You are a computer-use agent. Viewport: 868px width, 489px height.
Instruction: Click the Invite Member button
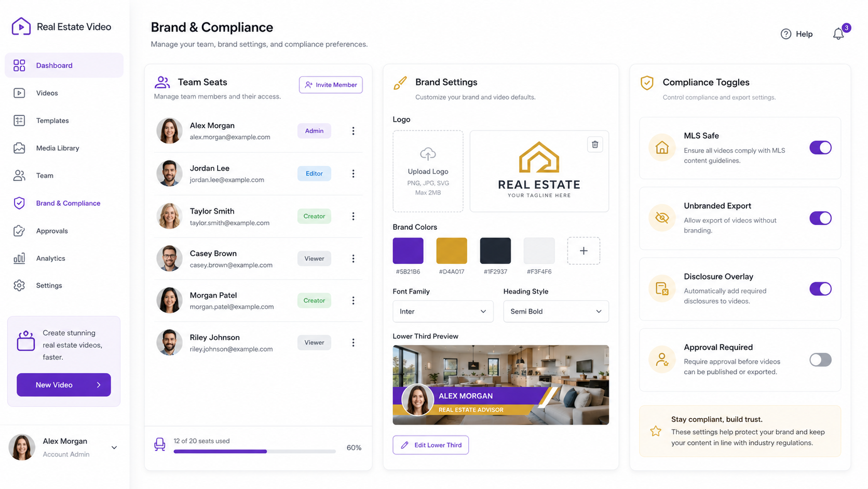pyautogui.click(x=331, y=85)
